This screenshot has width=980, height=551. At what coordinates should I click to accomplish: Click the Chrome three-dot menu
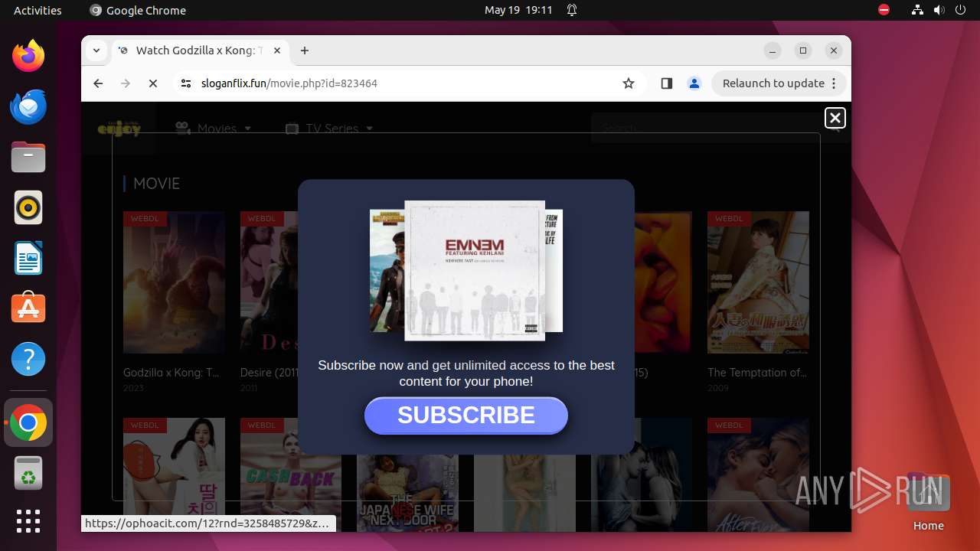click(835, 83)
